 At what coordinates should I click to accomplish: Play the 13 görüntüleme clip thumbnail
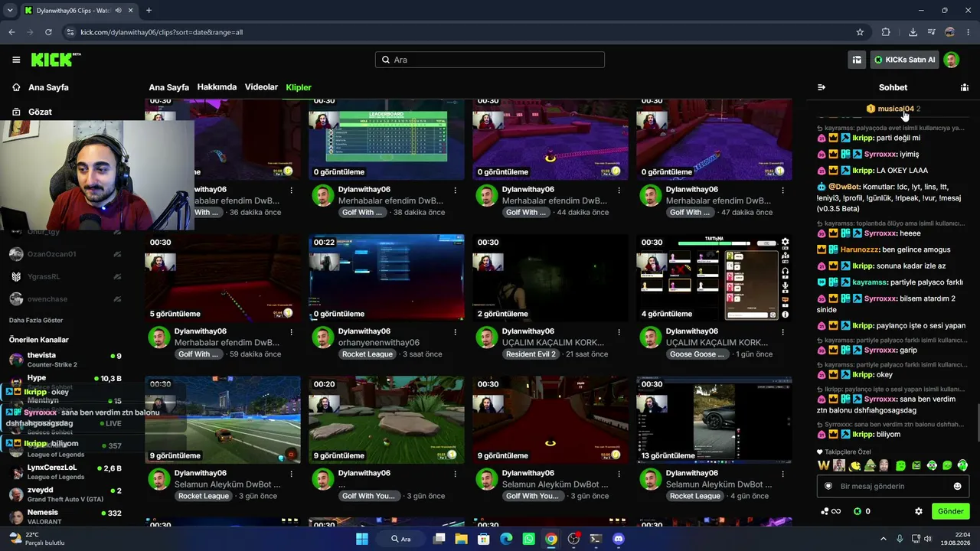(x=714, y=419)
